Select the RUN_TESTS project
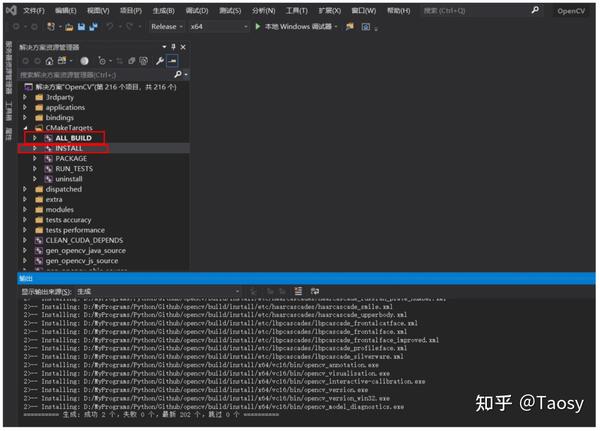Screen dimensions: 600x431 point(74,169)
